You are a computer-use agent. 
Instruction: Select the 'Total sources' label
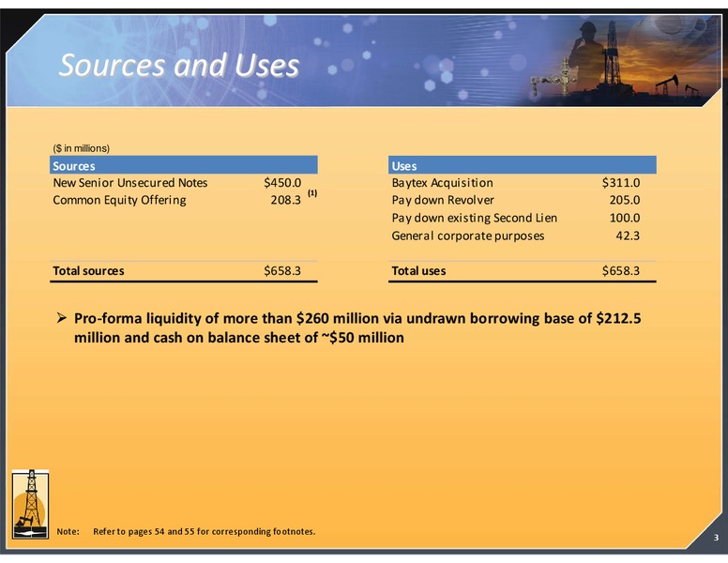point(88,271)
